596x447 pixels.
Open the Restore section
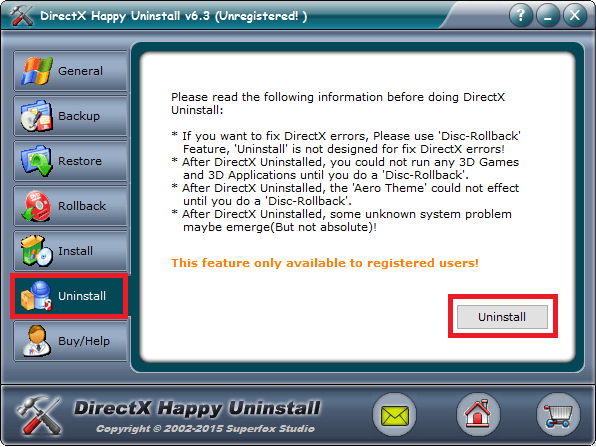pos(71,161)
